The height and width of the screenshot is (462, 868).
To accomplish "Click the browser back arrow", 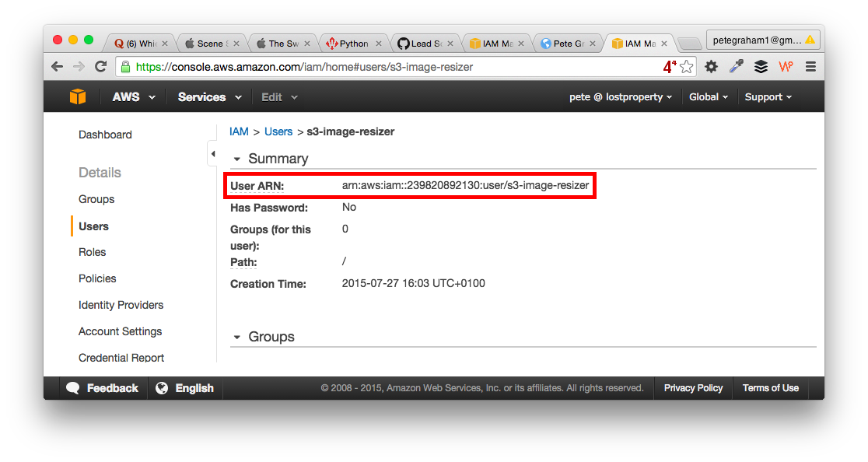I will (57, 67).
